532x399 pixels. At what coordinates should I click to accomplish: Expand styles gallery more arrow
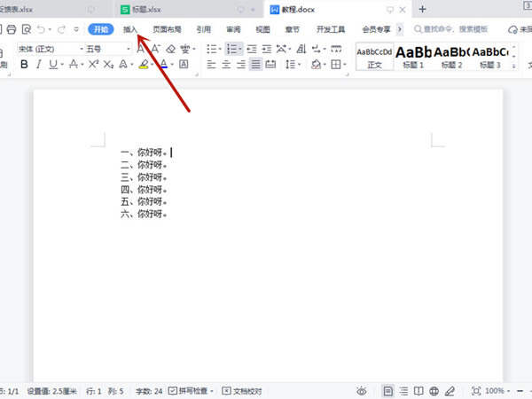[x=514, y=66]
